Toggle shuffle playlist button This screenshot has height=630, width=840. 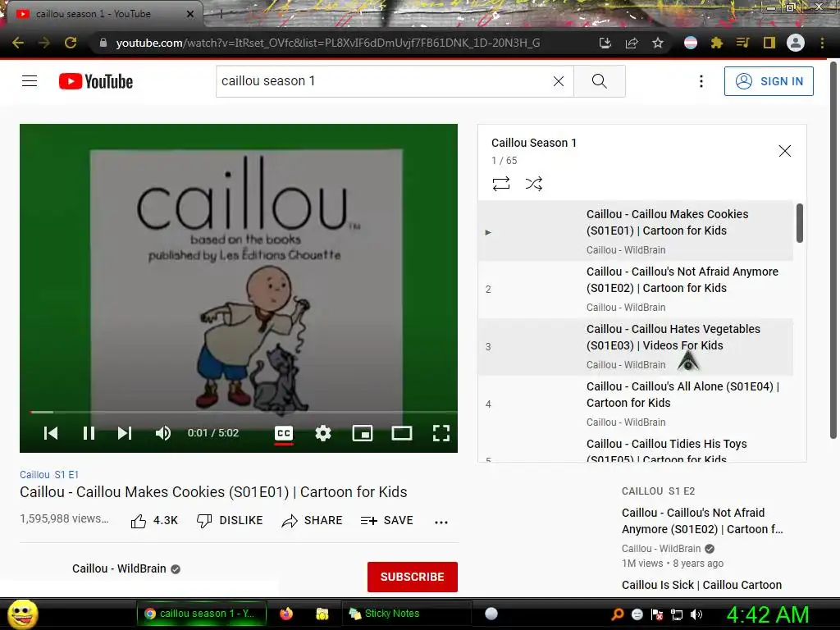533,184
